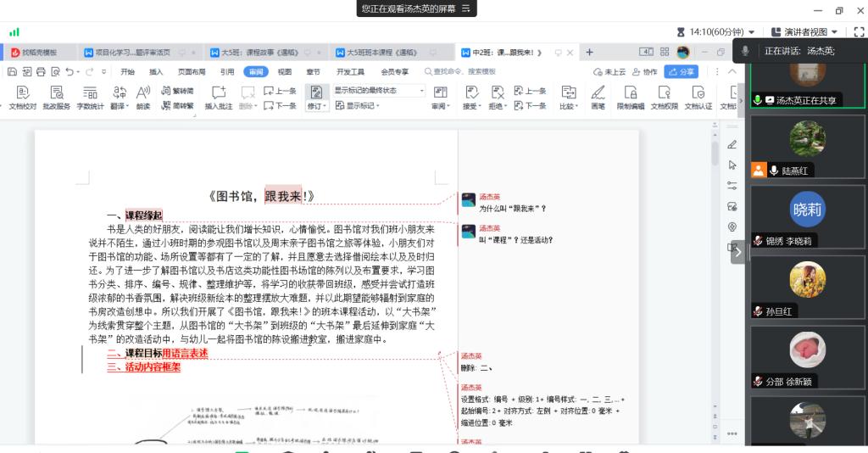Open 批改服务 correction service

point(57,98)
